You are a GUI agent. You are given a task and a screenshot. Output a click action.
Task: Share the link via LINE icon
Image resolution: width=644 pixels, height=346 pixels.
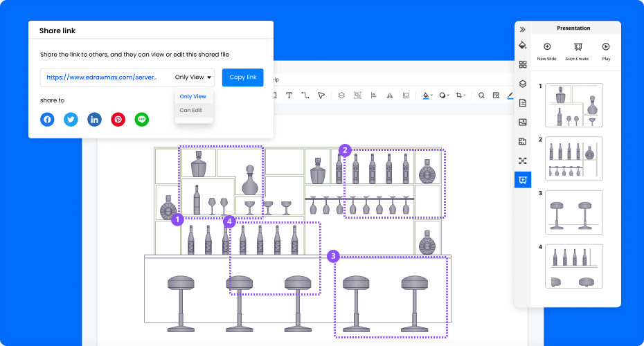142,119
